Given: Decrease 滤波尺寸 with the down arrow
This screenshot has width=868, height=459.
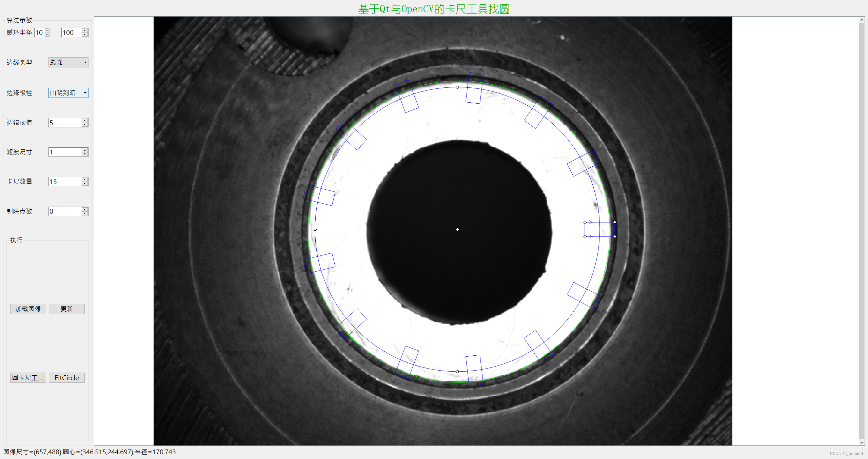Looking at the screenshot, I should click(x=85, y=154).
